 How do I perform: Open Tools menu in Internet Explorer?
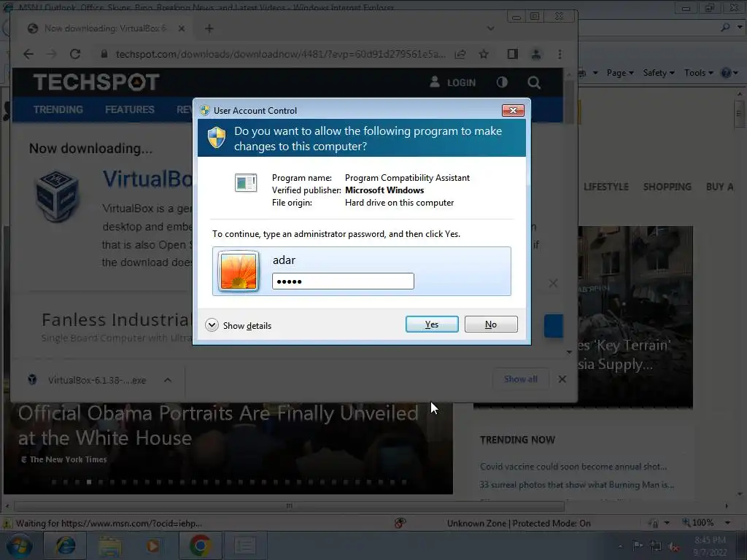[699, 73]
